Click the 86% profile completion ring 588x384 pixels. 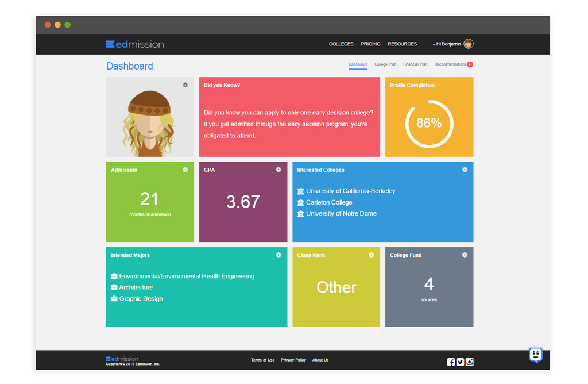coord(430,124)
